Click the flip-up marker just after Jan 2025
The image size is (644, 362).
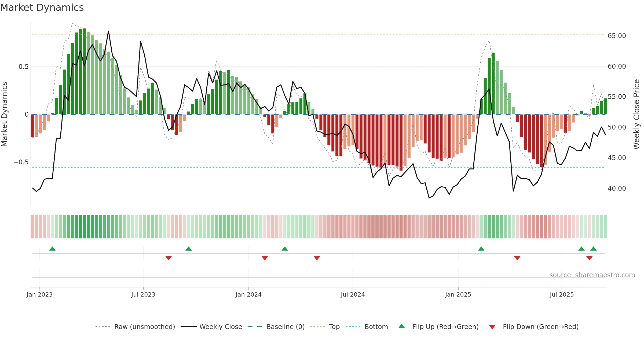coord(481,249)
